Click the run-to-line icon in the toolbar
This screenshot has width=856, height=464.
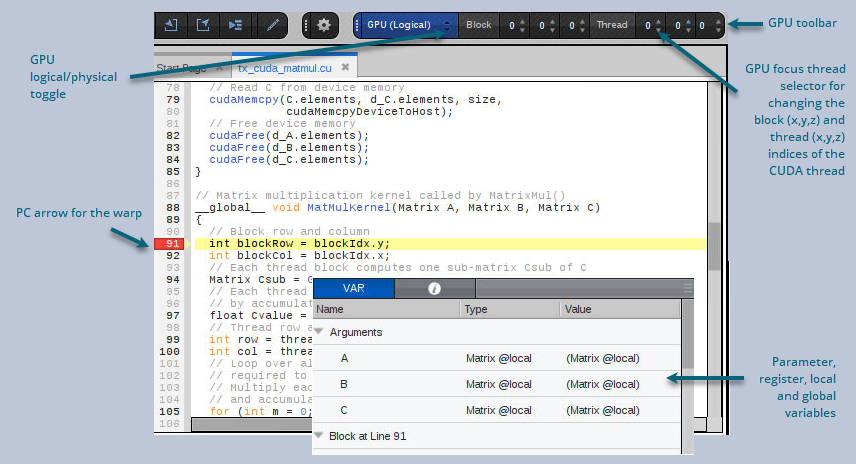coord(235,25)
